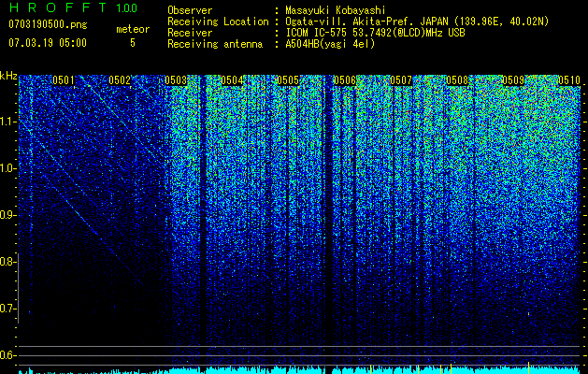The width and height of the screenshot is (588, 374).
Task: Click the 0.6 kHz axis tick label
Action: [7, 355]
